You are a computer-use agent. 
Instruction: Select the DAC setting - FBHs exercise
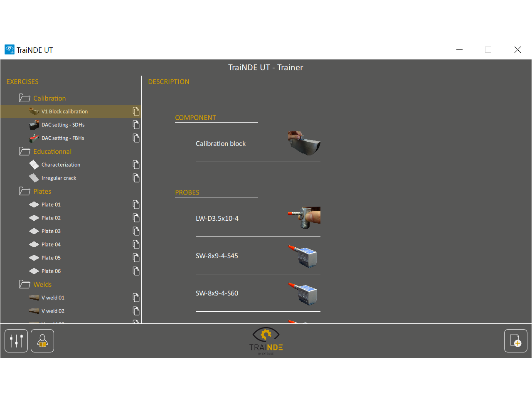(71, 138)
